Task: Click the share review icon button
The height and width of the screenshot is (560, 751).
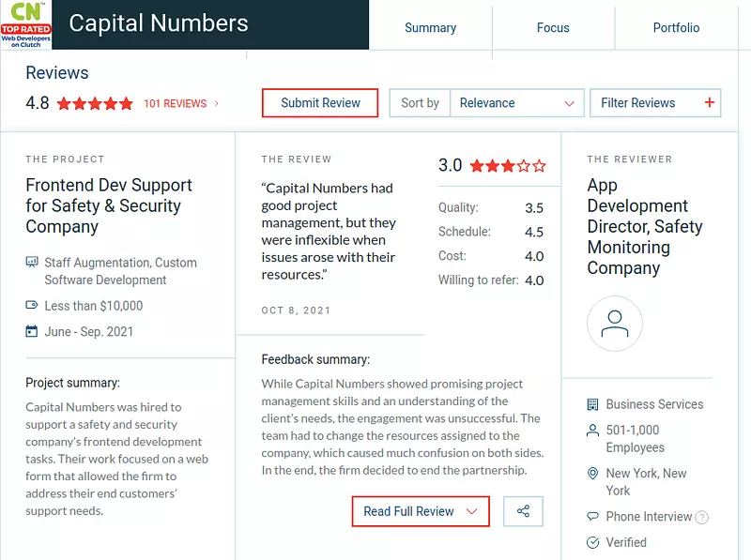Action: [x=523, y=511]
